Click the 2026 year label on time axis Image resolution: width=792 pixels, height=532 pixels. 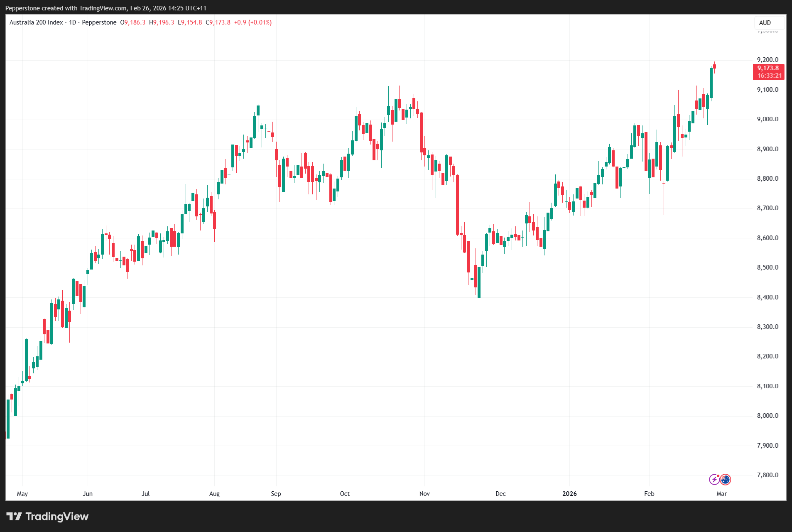click(569, 493)
